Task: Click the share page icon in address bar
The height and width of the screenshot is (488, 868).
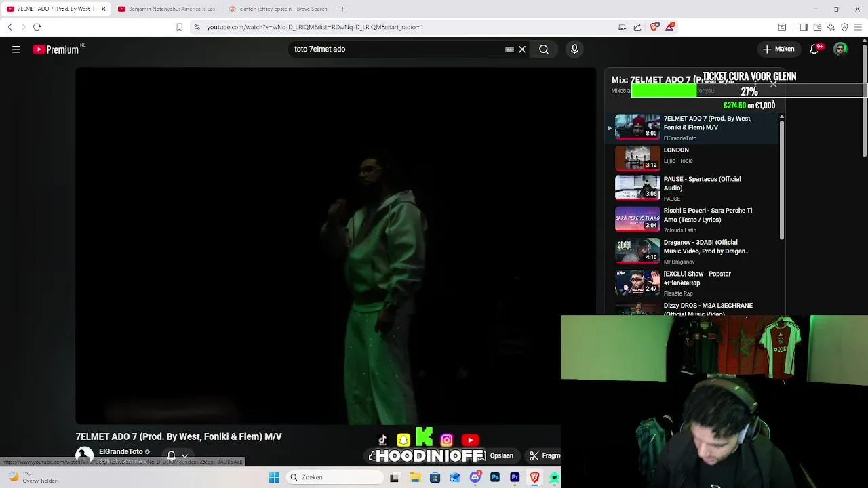Action: click(637, 27)
